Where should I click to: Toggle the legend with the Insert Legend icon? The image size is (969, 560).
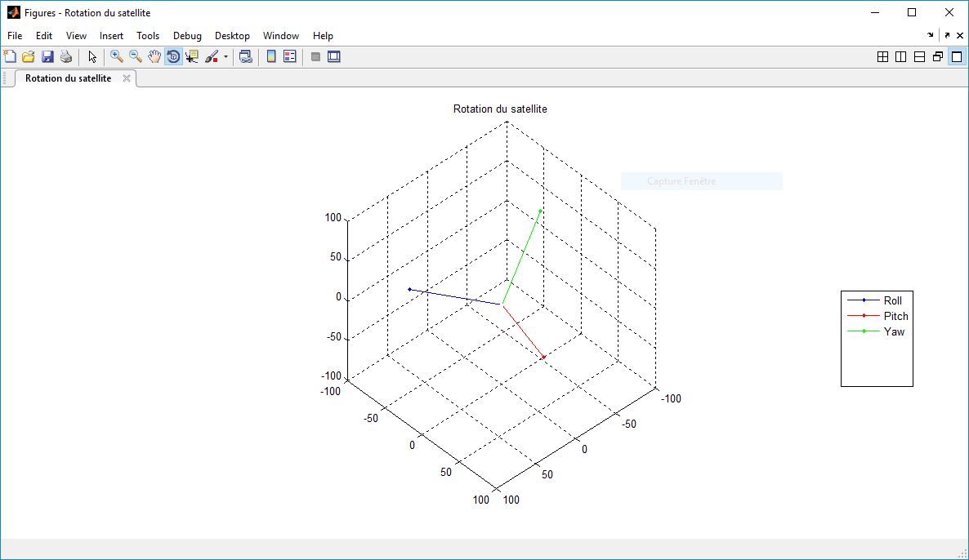pos(290,57)
